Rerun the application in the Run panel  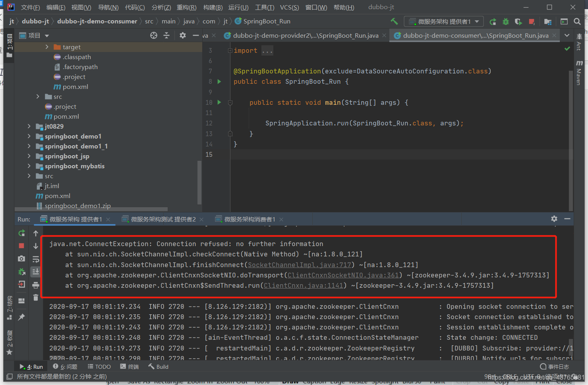tap(21, 233)
